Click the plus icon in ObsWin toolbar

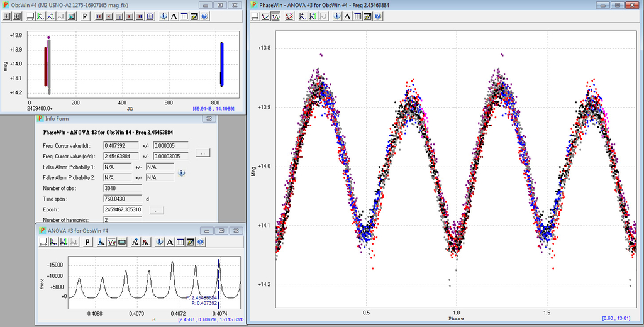pos(7,16)
